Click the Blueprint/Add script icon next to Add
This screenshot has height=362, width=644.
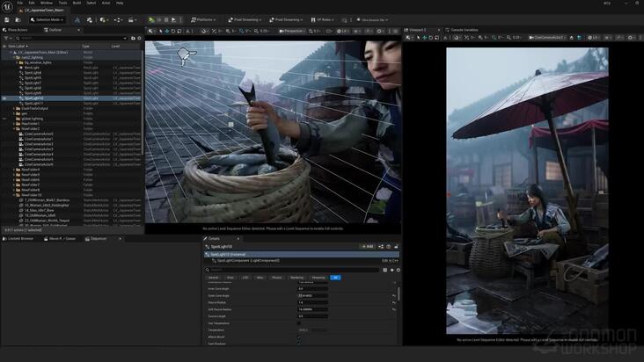point(381,246)
